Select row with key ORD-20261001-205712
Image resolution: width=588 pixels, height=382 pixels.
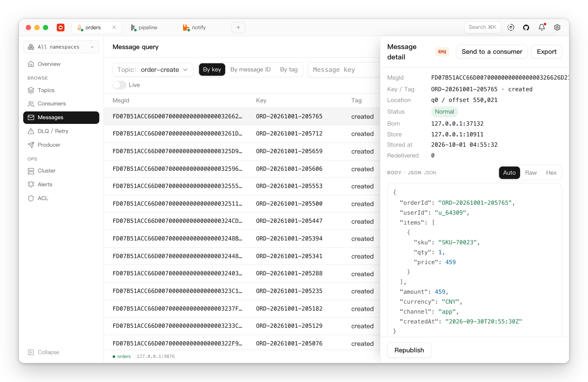pos(242,134)
